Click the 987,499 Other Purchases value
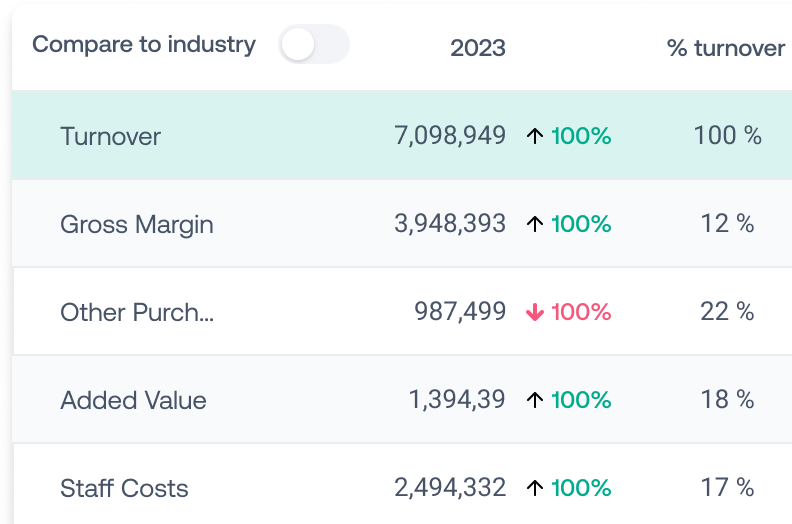Screen dimensions: 792x524 pos(460,312)
